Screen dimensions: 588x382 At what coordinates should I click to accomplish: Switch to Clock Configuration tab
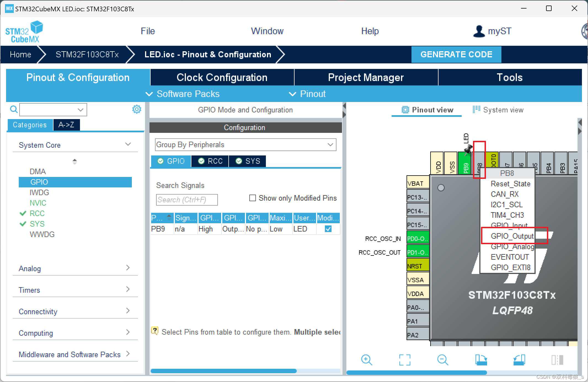pyautogui.click(x=222, y=77)
